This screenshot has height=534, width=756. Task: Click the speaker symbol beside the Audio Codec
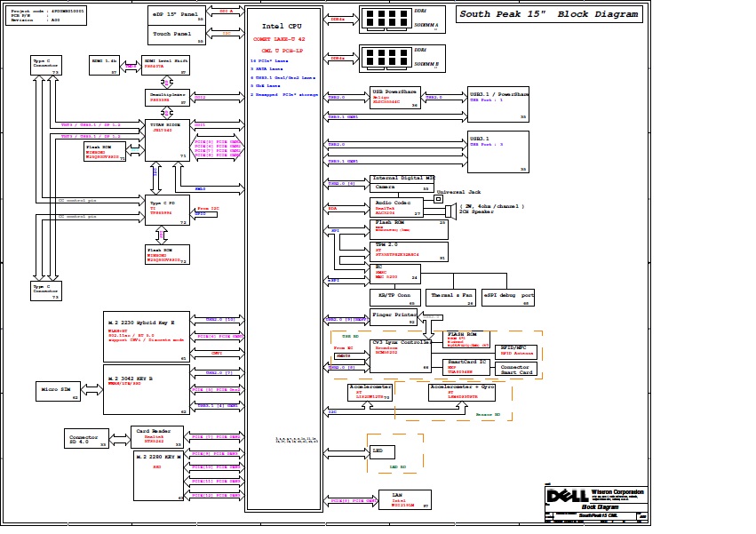pos(450,211)
